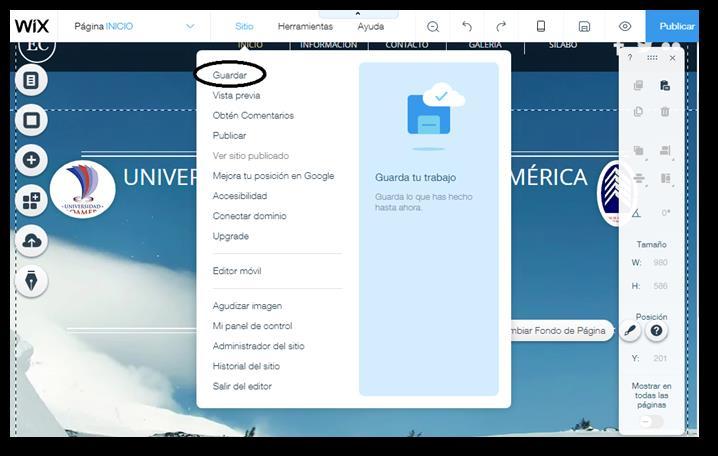
Task: Click the Wix logo
Action: pyautogui.click(x=32, y=26)
